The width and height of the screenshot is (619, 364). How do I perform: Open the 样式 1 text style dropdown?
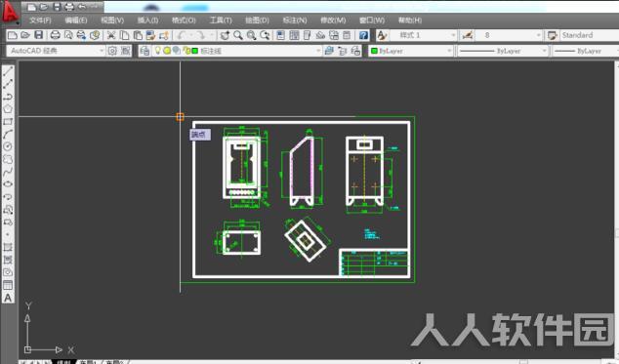(x=423, y=35)
